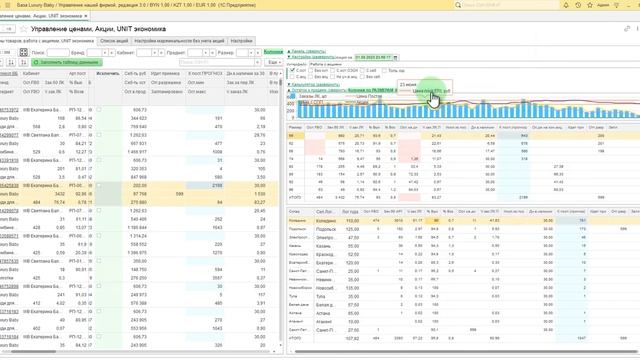The height and width of the screenshot is (360, 640).
Task: Open the Кабинет dropdown arrow
Action: [x=155, y=53]
